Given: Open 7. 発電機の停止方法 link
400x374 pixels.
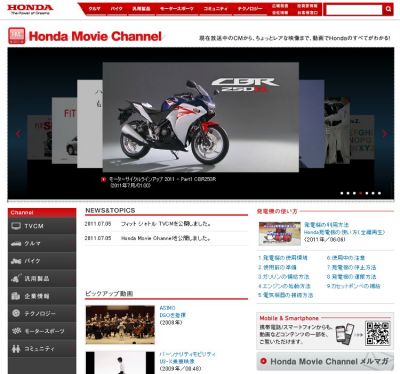Looking at the screenshot, I should pos(352,267).
